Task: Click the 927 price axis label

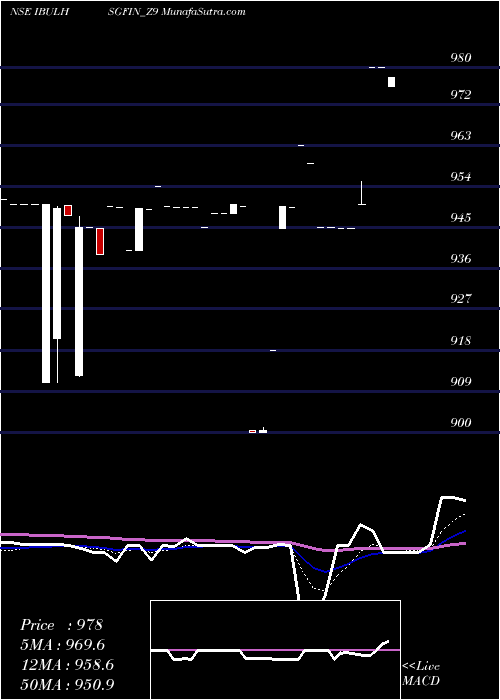Action: pyautogui.click(x=461, y=299)
